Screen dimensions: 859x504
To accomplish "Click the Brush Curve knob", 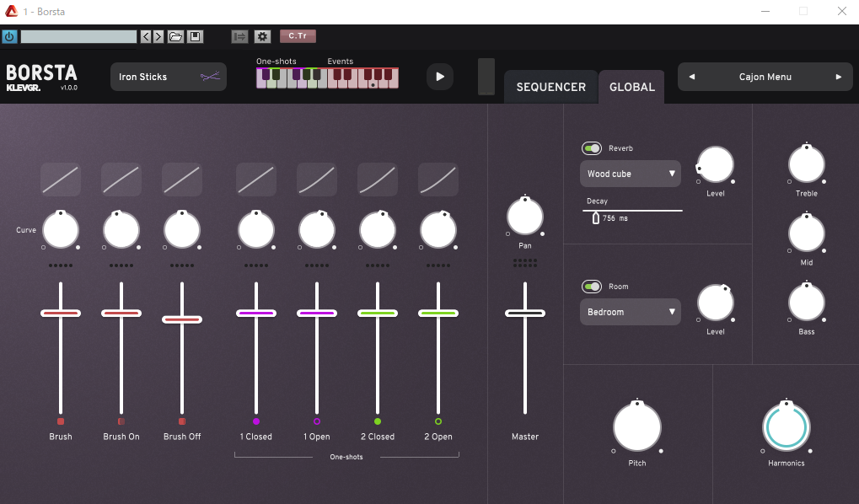I will click(61, 229).
